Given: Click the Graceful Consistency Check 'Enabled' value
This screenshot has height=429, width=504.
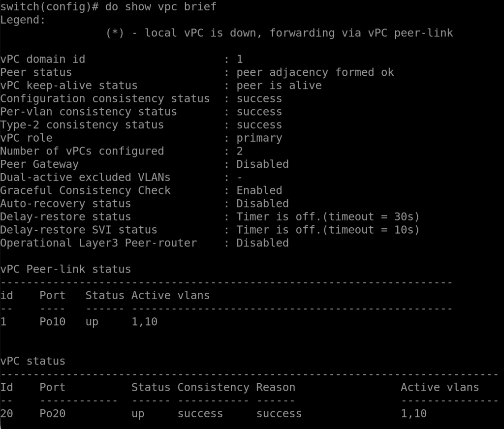Looking at the screenshot, I should click(x=259, y=190).
